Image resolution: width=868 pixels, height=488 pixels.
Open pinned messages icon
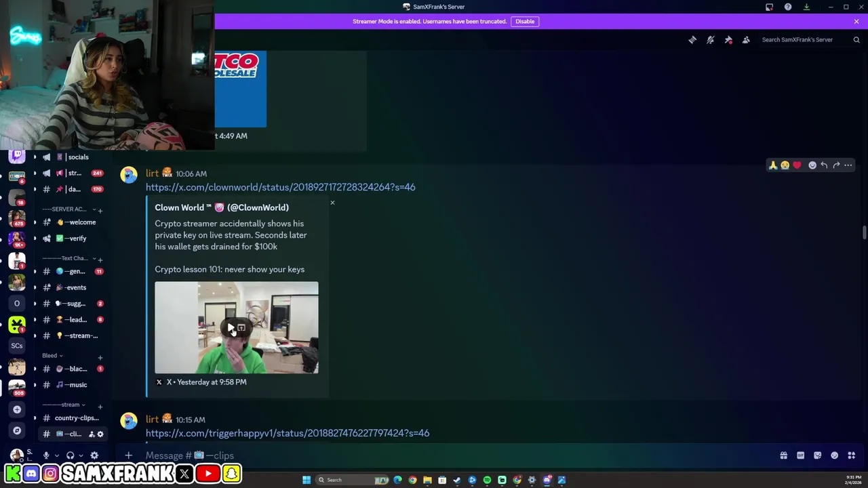tap(728, 40)
